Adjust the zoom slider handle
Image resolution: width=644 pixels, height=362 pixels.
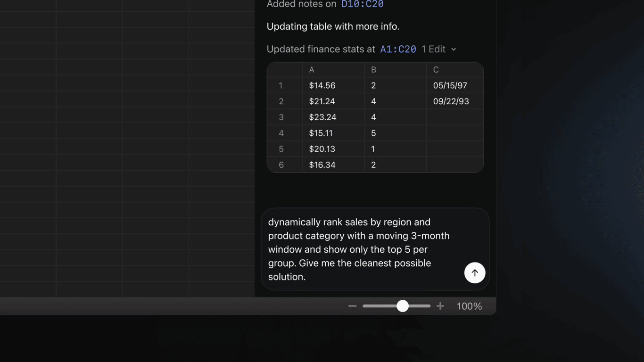402,306
